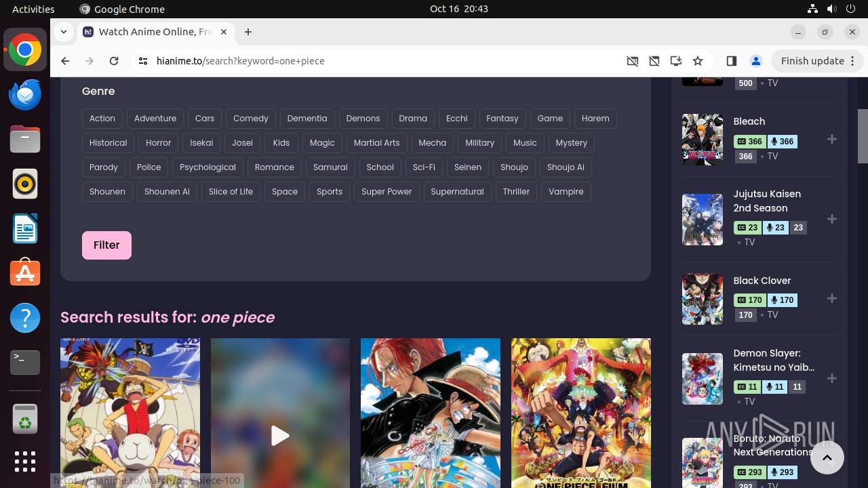View site information icon in address bar

[x=142, y=61]
